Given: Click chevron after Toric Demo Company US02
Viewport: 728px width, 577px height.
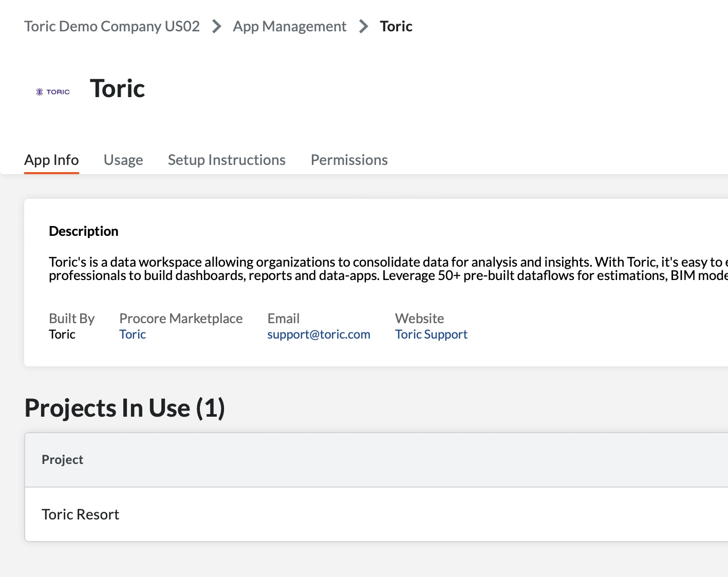Looking at the screenshot, I should (217, 26).
